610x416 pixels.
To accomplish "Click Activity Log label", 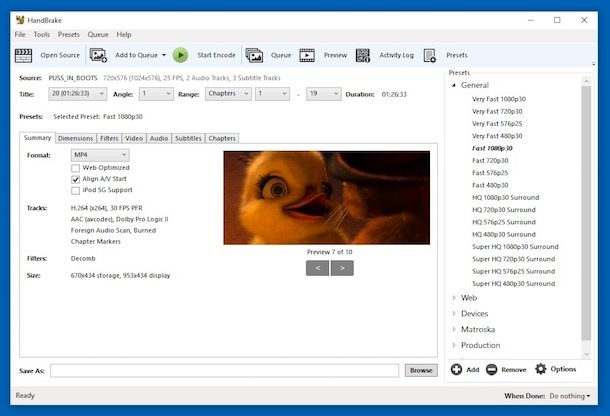I will (x=396, y=55).
